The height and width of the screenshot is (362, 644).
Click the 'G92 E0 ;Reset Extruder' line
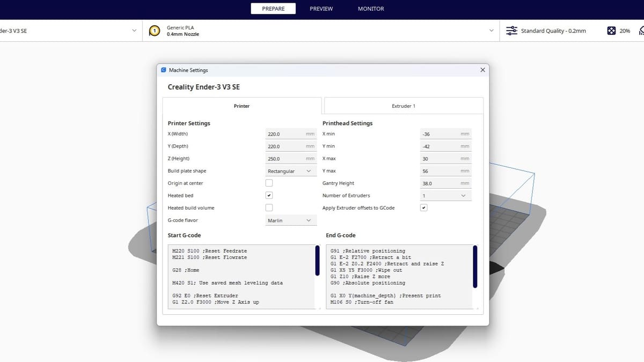(205, 296)
